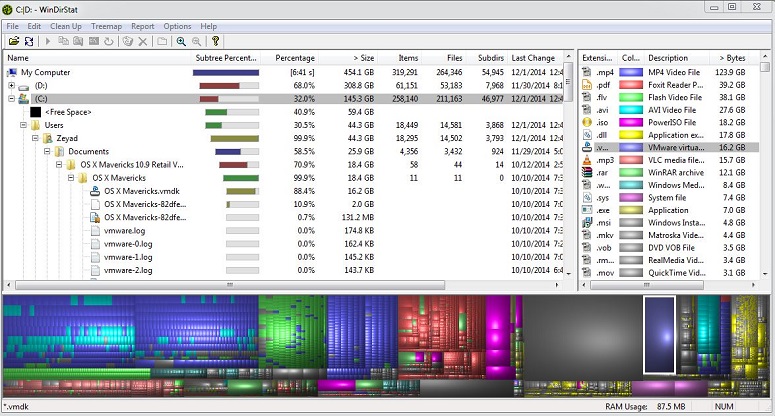Click the Refresh all toolbar icon
Screen dimensions: 775x416
pos(29,41)
